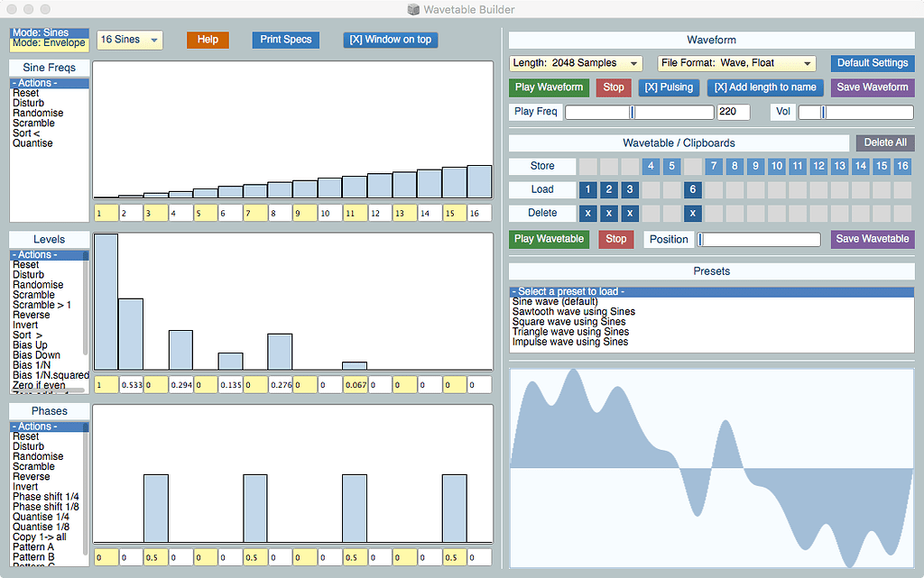Load wavetable clipboard slot 6
Image resolution: width=924 pixels, height=578 pixels.
pyautogui.click(x=691, y=189)
